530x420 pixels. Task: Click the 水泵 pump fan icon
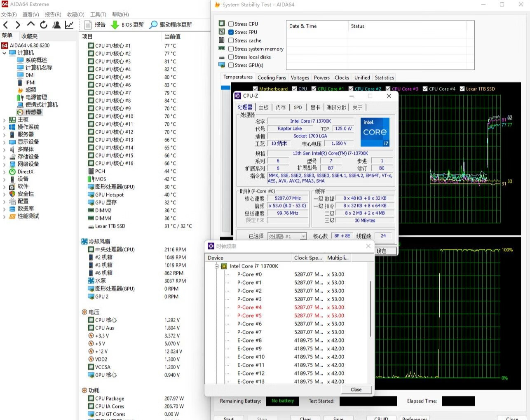coord(91,281)
